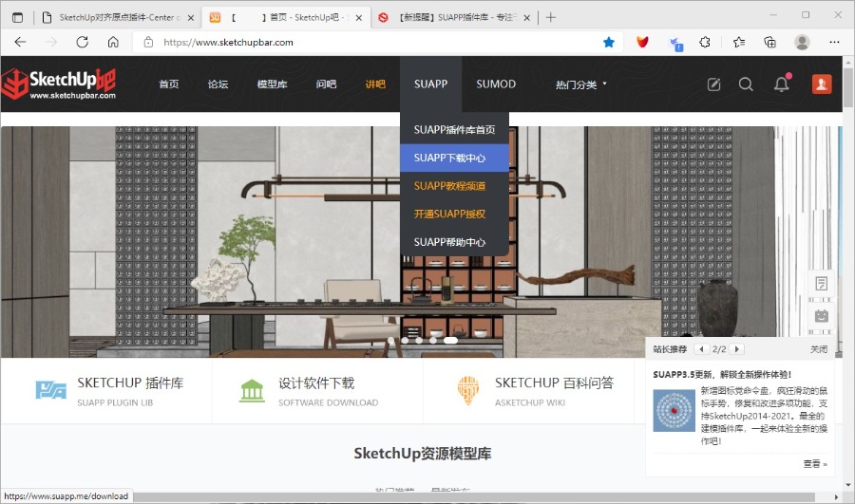The height and width of the screenshot is (504, 855).
Task: Reload the page with the refresh icon
Action: tap(83, 42)
